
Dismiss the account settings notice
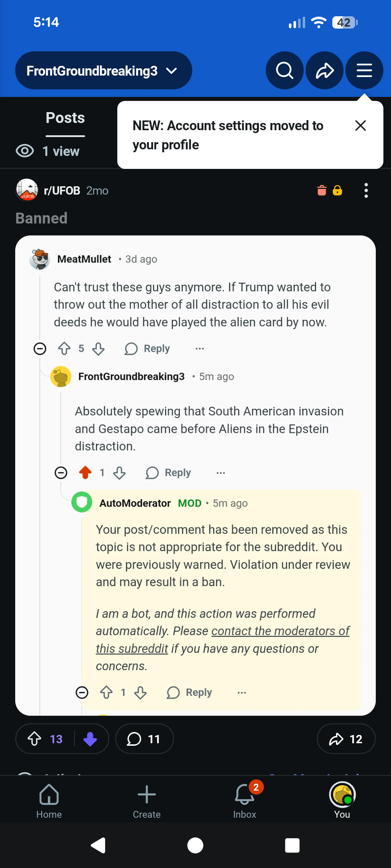[x=361, y=125]
